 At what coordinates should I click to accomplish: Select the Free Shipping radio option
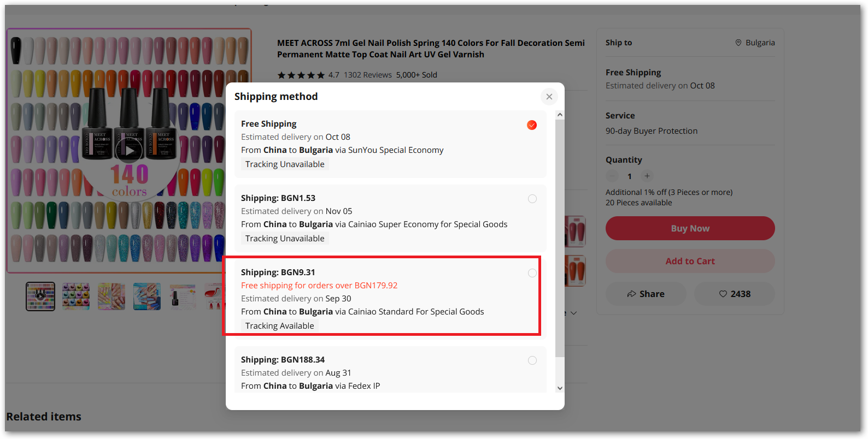pyautogui.click(x=532, y=125)
